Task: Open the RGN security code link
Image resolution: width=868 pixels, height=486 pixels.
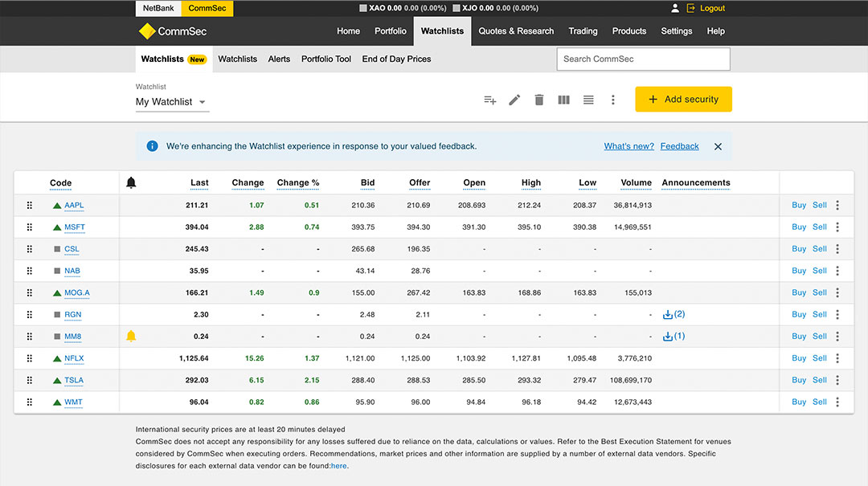Action: [x=72, y=314]
